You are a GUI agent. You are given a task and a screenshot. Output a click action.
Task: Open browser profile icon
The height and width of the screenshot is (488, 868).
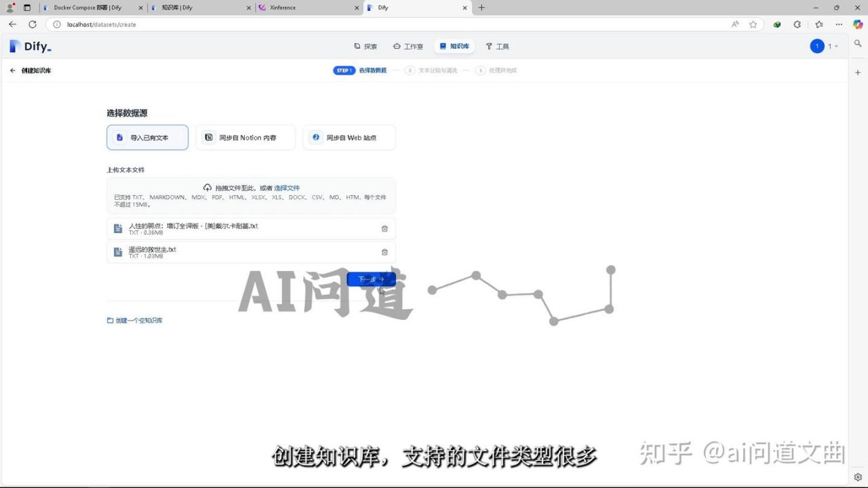click(10, 8)
